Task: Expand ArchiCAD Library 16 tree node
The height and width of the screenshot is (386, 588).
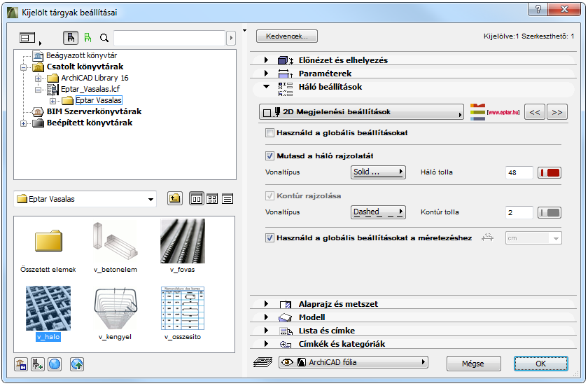Action: click(38, 78)
